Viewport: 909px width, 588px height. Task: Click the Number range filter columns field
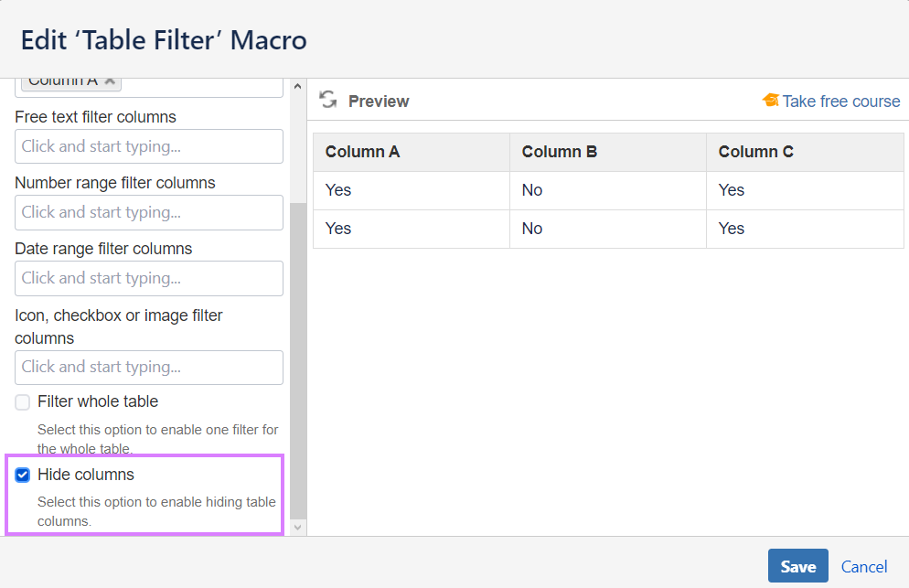(149, 212)
